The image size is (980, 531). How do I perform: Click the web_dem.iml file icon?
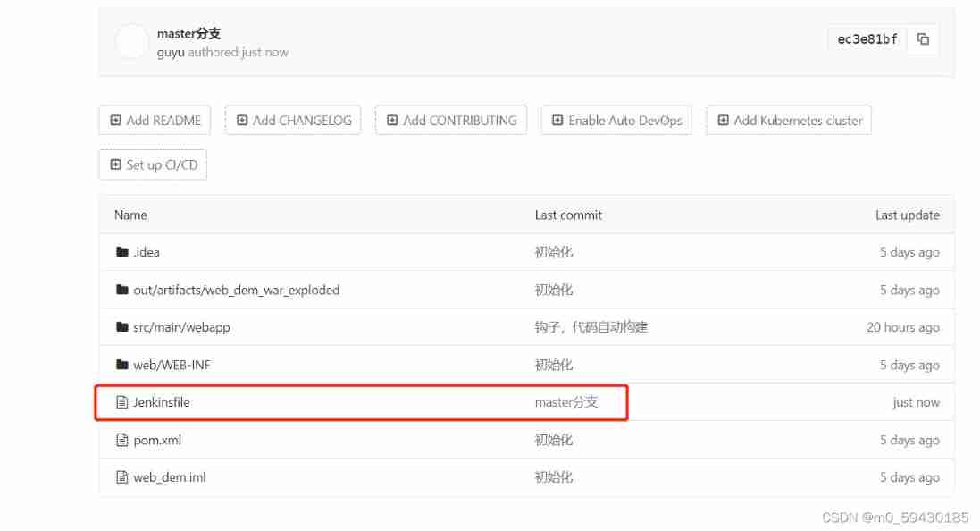point(122,477)
